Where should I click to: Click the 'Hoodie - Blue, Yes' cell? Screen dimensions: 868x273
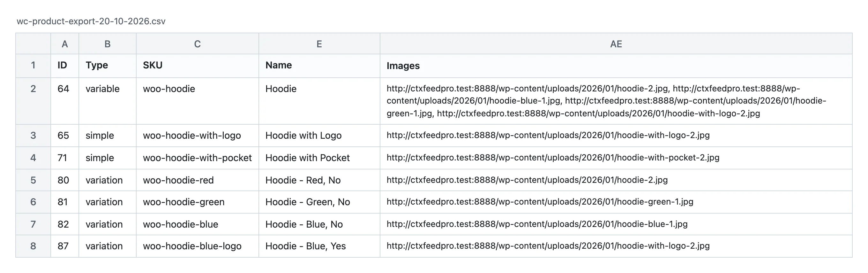(x=319, y=246)
